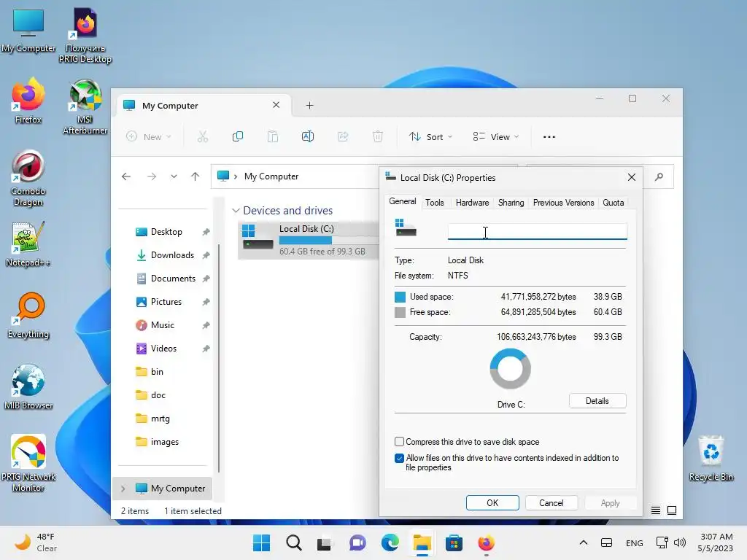Image resolution: width=747 pixels, height=560 pixels.
Task: Open Everything search desktop shortcut
Action: [x=28, y=315]
